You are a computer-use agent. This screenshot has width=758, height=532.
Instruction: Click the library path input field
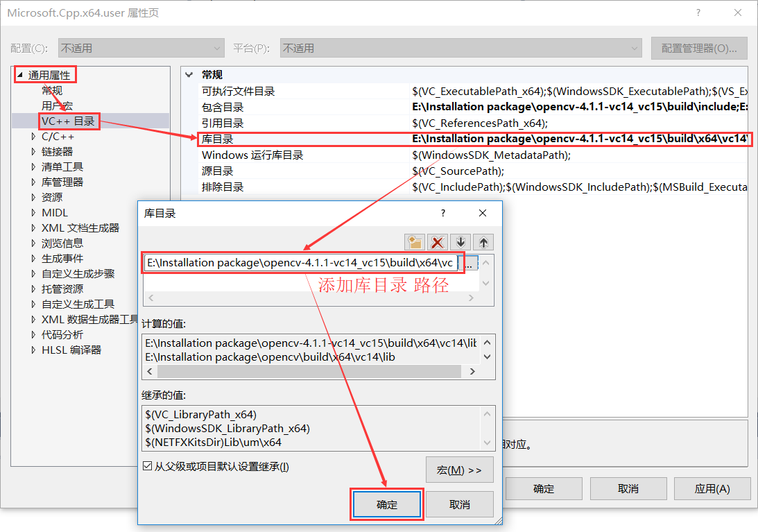click(x=300, y=264)
